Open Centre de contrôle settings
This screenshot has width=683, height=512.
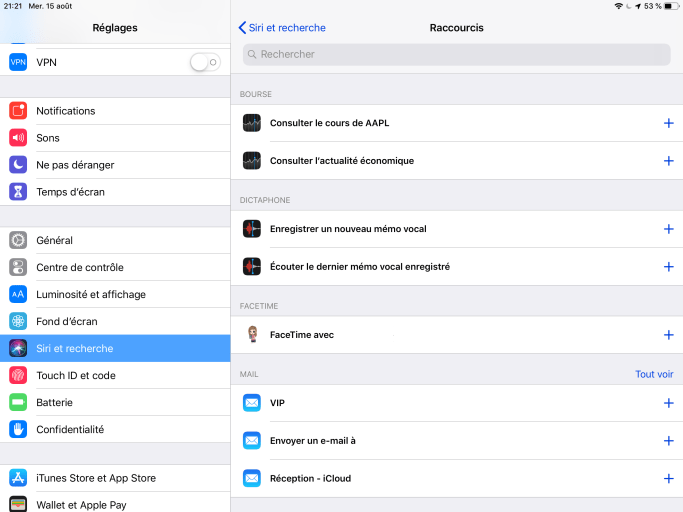tap(80, 267)
